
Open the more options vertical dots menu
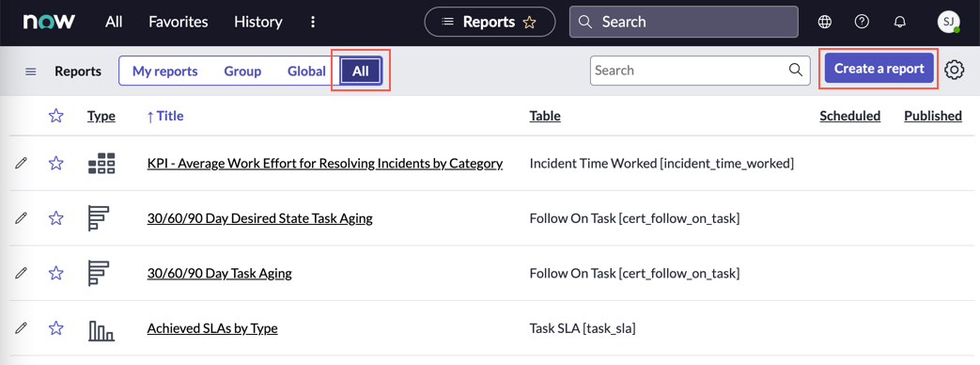(x=313, y=22)
